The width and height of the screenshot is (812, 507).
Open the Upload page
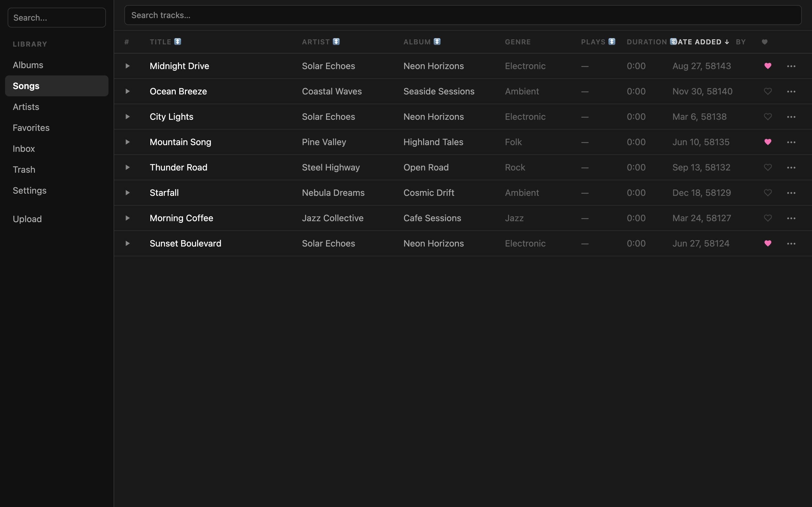click(x=27, y=219)
